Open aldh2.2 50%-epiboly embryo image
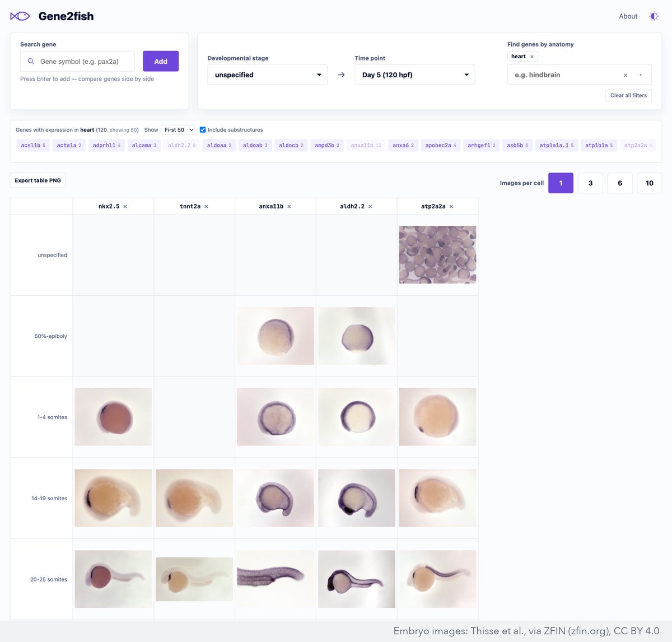672x642 pixels. click(357, 336)
